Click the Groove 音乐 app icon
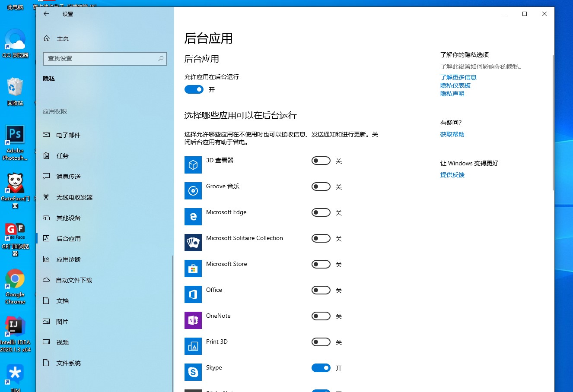 point(193,191)
